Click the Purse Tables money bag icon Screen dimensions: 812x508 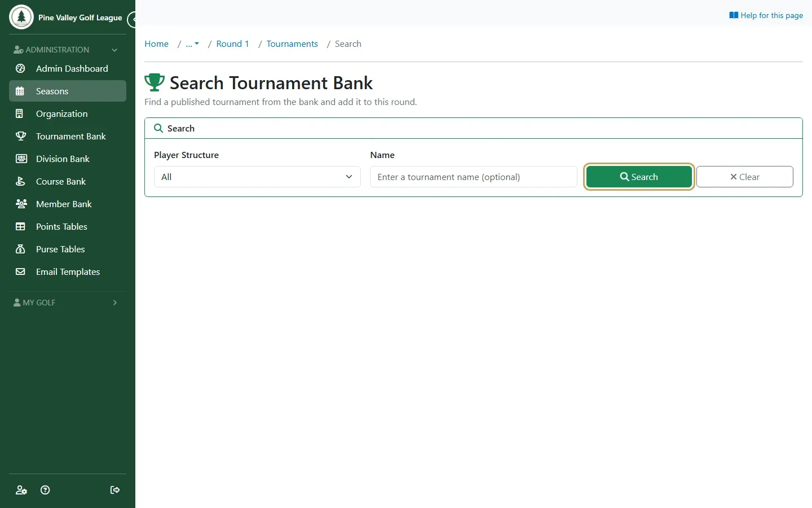[20, 249]
